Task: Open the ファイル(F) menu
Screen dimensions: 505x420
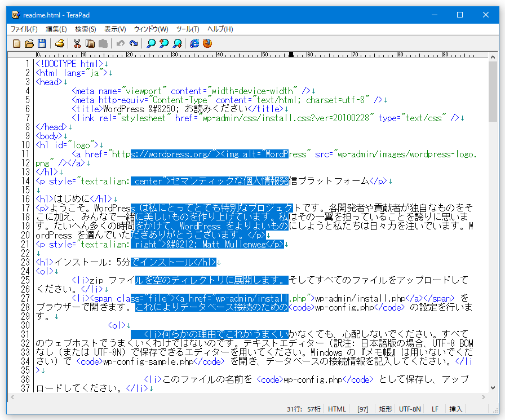Action: click(x=24, y=29)
